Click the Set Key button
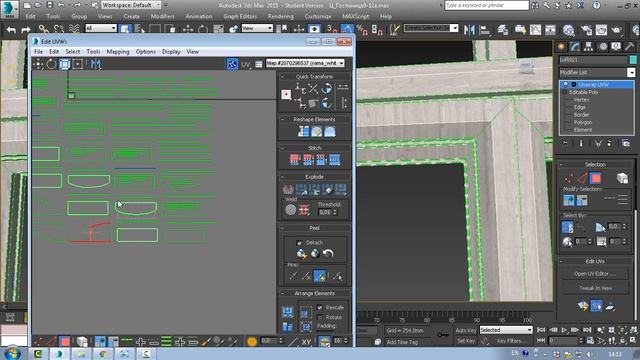The width and height of the screenshot is (640, 360). 466,341
